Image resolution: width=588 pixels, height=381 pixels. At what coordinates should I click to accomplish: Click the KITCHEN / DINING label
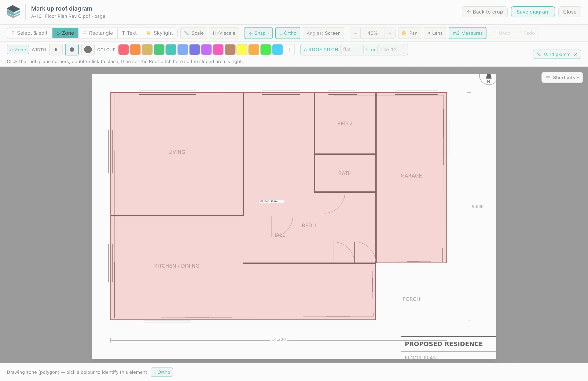point(177,266)
